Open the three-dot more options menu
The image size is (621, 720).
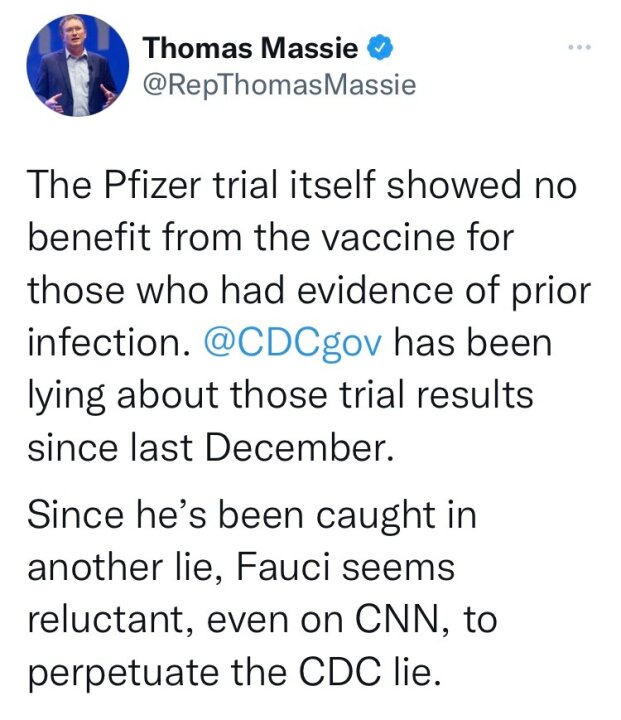tap(579, 47)
